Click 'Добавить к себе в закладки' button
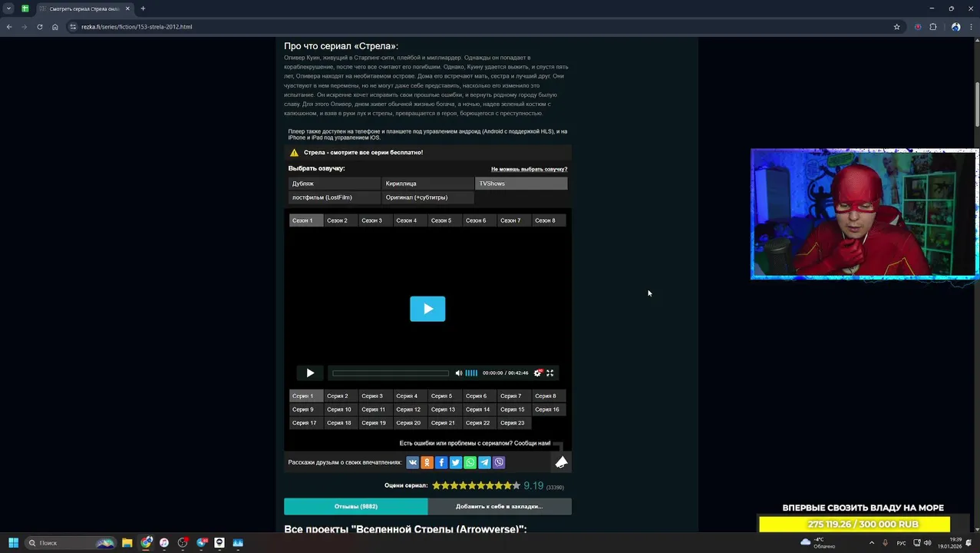Screen dimensions: 980x553 500,507
